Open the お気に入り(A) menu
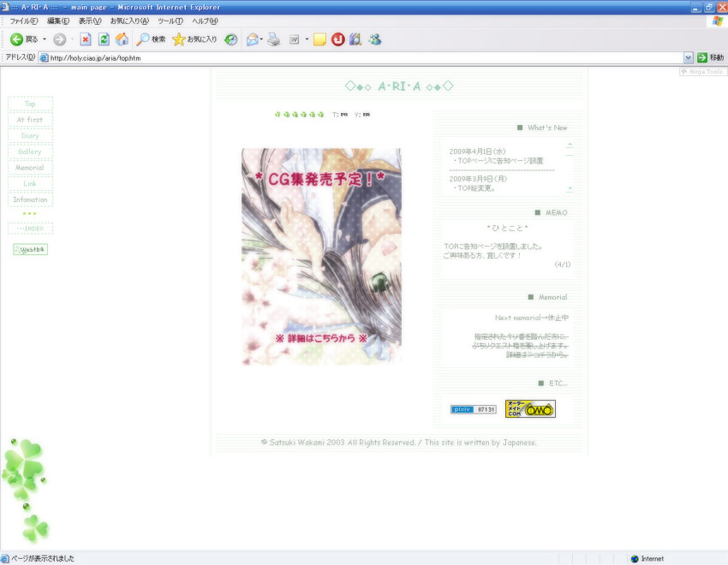 pos(129,21)
